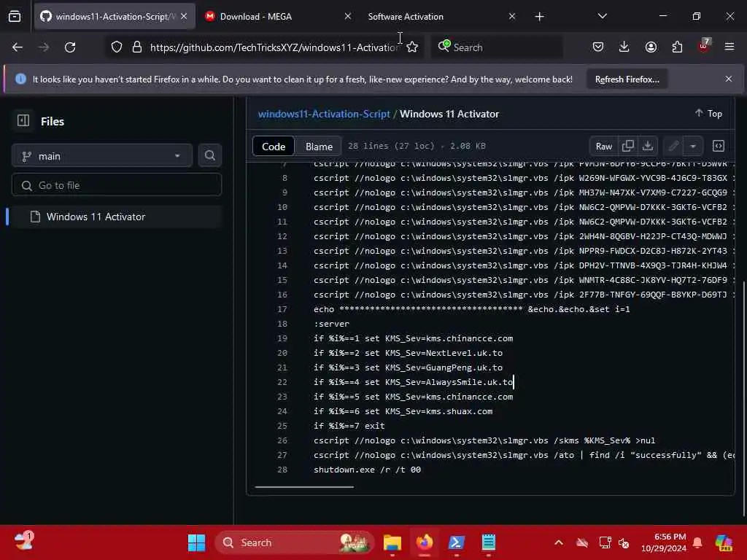Image resolution: width=747 pixels, height=560 pixels.
Task: Open the notification bell in system tray
Action: pos(697,542)
